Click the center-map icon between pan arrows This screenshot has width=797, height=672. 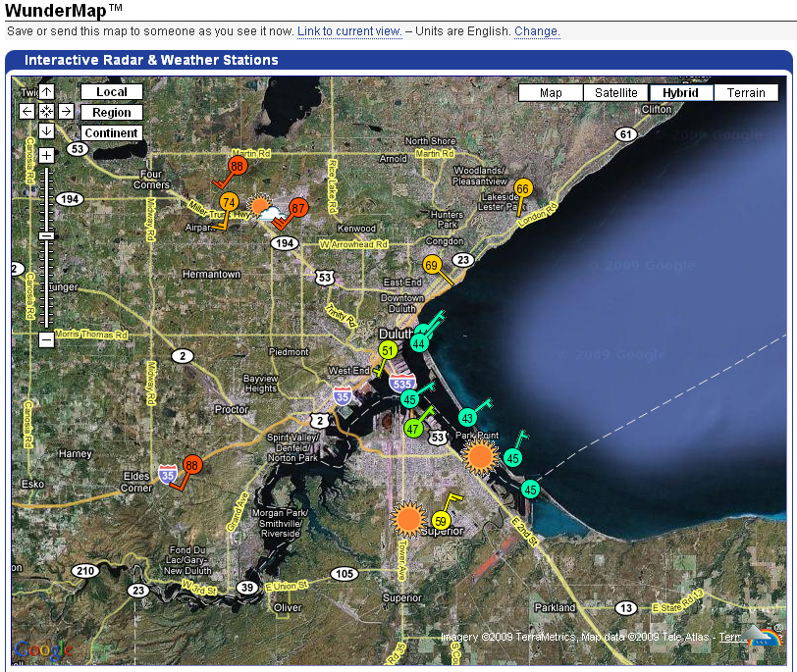click(47, 111)
